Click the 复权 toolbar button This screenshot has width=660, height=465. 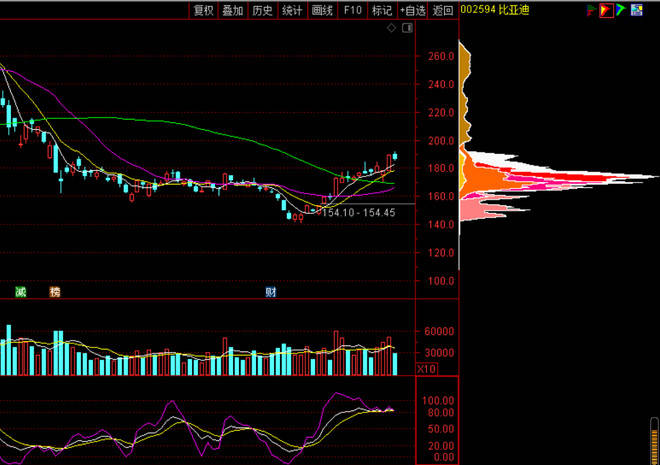[204, 10]
